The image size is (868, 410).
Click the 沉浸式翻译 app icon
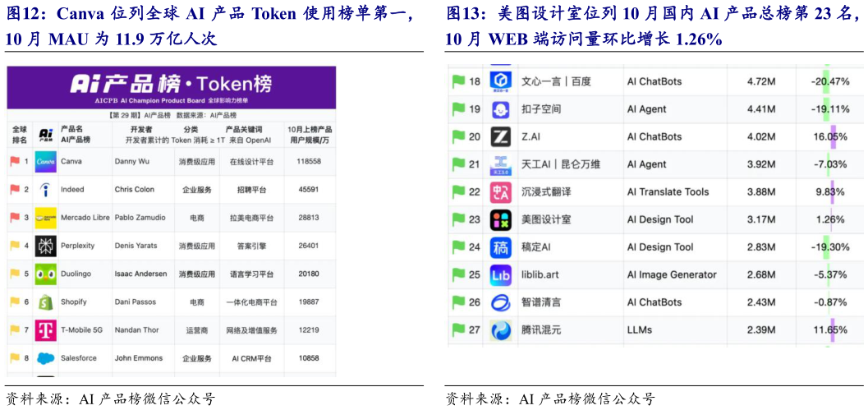point(501,192)
